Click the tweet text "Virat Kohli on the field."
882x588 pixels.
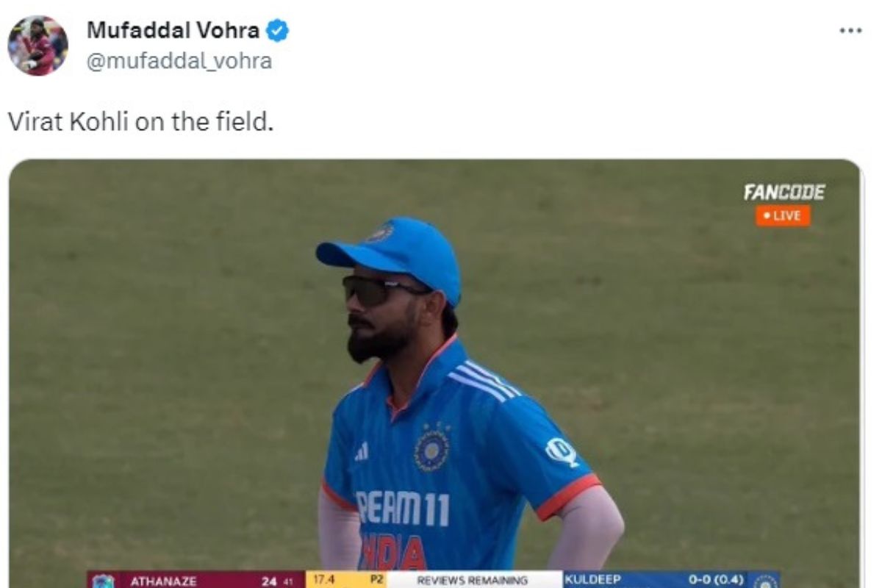140,121
